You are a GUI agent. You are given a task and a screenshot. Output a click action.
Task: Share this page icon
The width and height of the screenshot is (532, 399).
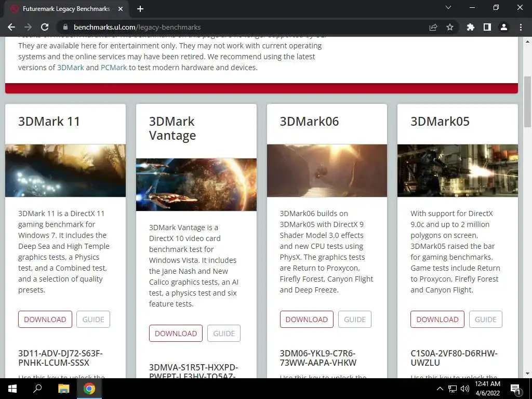click(x=433, y=27)
